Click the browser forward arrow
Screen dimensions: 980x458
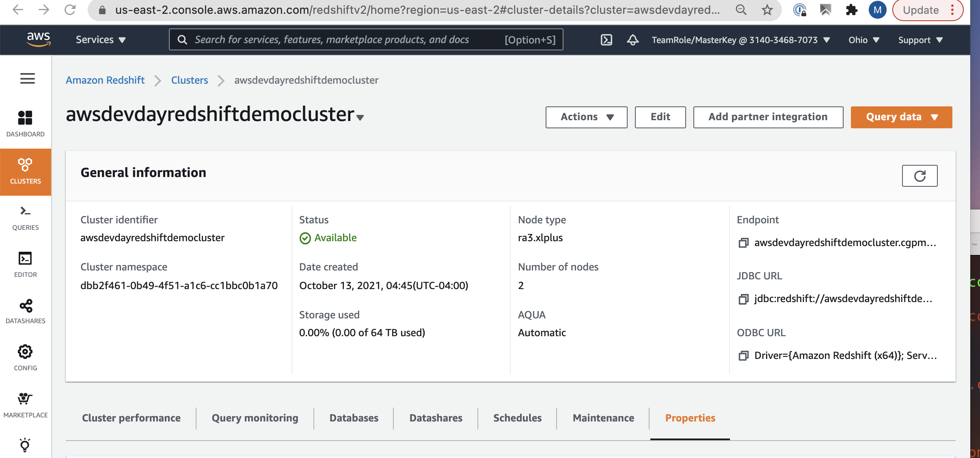pyautogui.click(x=44, y=10)
